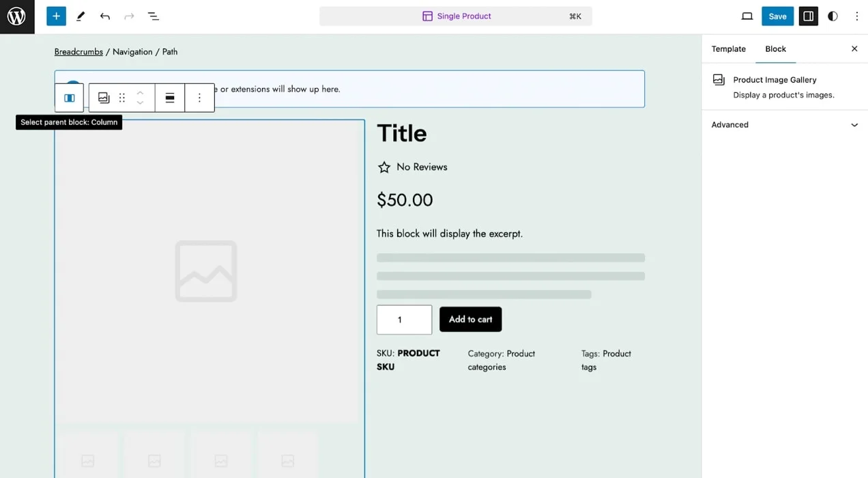Switch to the Block tab
This screenshot has height=478, width=868.
775,49
